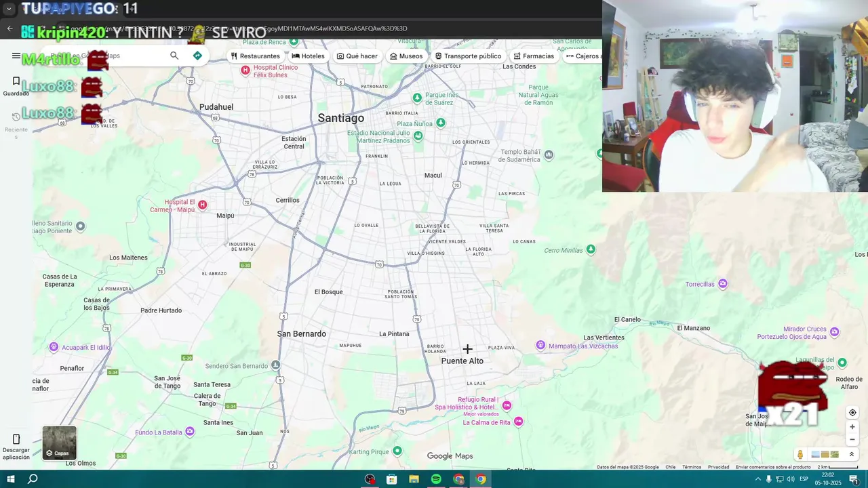The width and height of the screenshot is (868, 488).
Task: Open the volume speaker control
Action: tap(791, 479)
